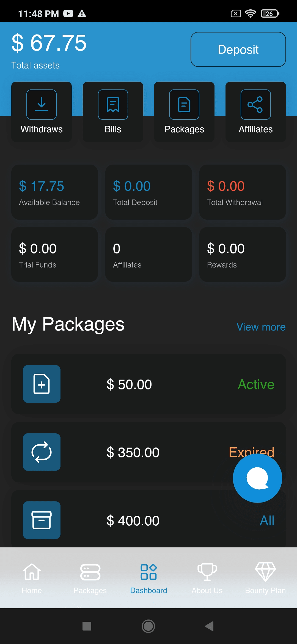
Task: Tap the $400.00 package archive icon
Action: [42, 520]
